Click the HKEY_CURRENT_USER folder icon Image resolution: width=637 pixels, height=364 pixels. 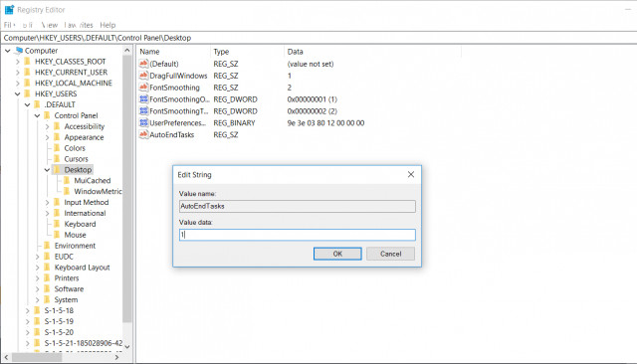[27, 73]
